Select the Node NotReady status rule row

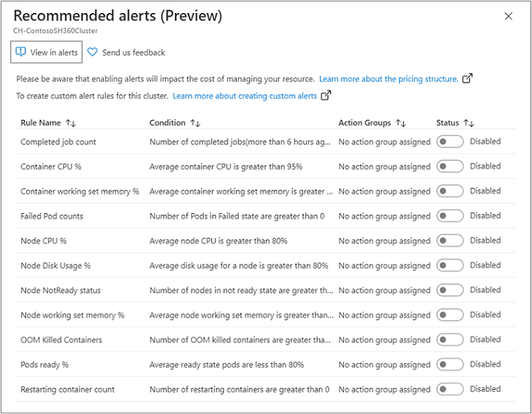click(61, 290)
